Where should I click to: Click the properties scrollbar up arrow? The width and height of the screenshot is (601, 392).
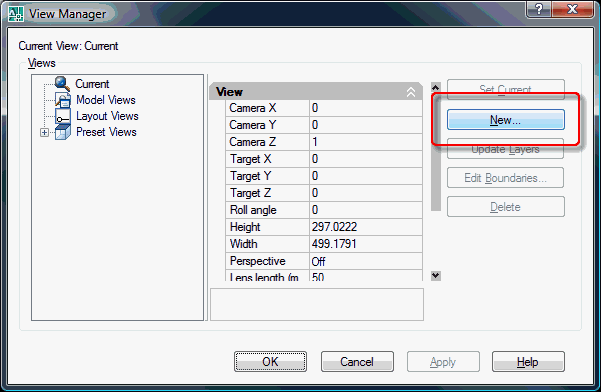coord(435,87)
